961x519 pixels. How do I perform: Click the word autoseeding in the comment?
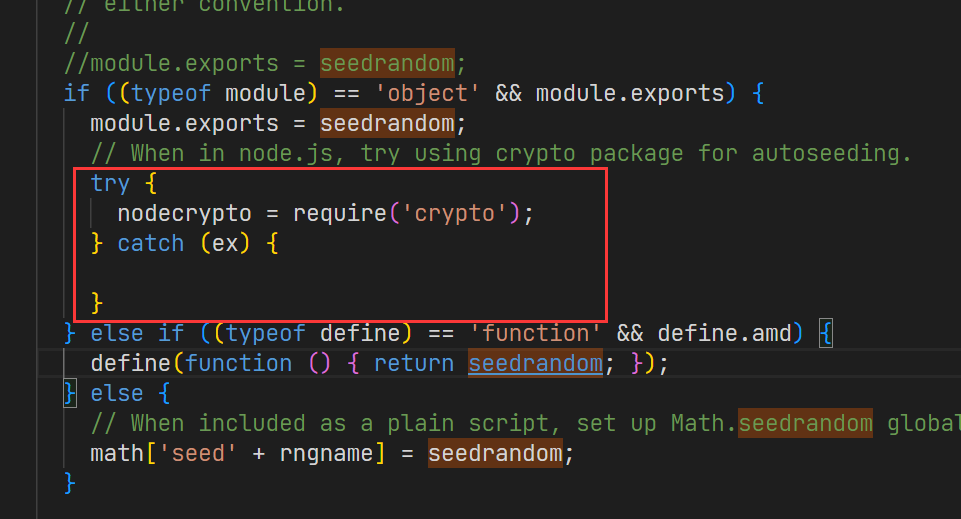coord(832,153)
